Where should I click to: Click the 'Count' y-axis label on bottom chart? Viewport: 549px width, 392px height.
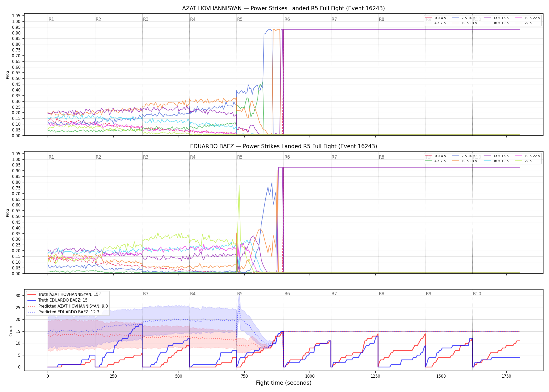[11, 330]
